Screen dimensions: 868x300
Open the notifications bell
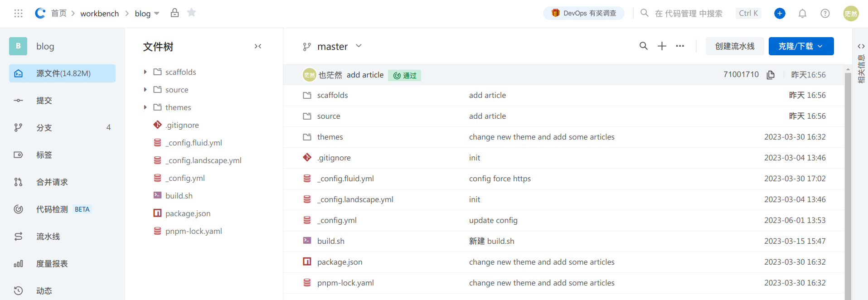802,14
